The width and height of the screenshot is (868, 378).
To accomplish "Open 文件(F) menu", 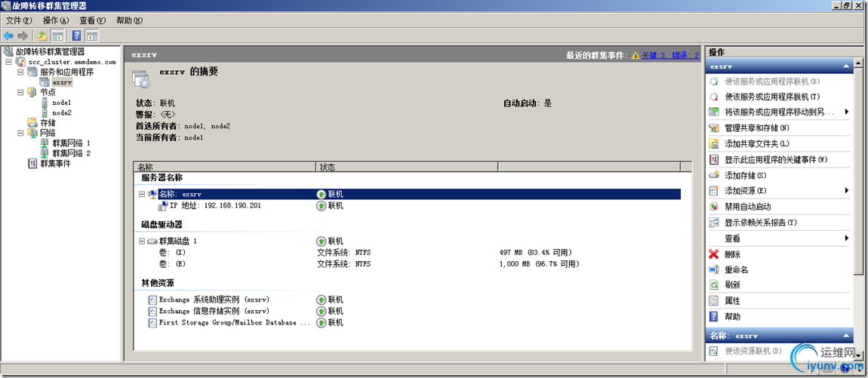I will (19, 20).
